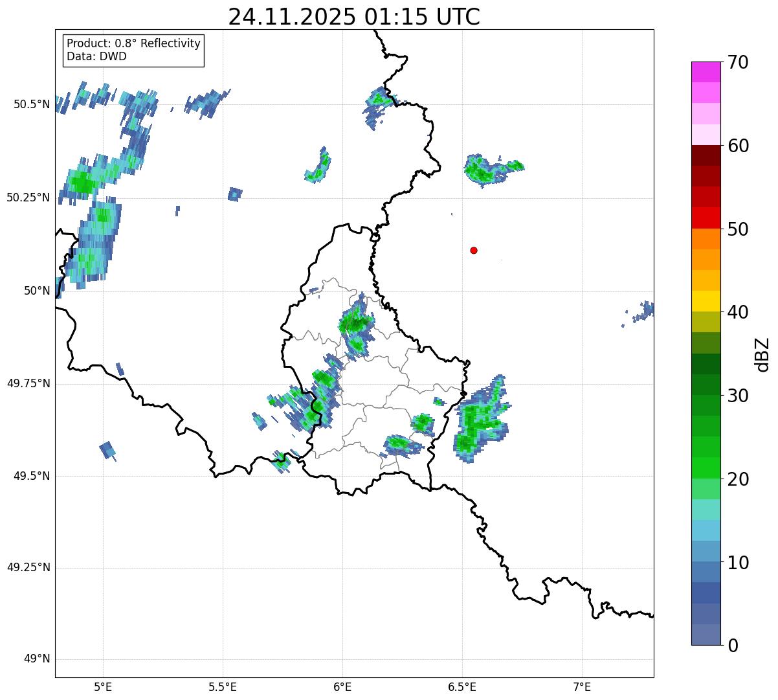778x700 pixels.
Task: Click the bright red colorbar segment below 55 dBZ
Action: pos(706,218)
